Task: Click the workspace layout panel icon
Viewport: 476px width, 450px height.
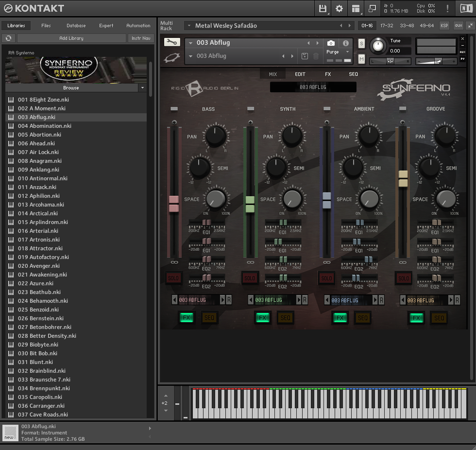Action: pyautogui.click(x=356, y=8)
